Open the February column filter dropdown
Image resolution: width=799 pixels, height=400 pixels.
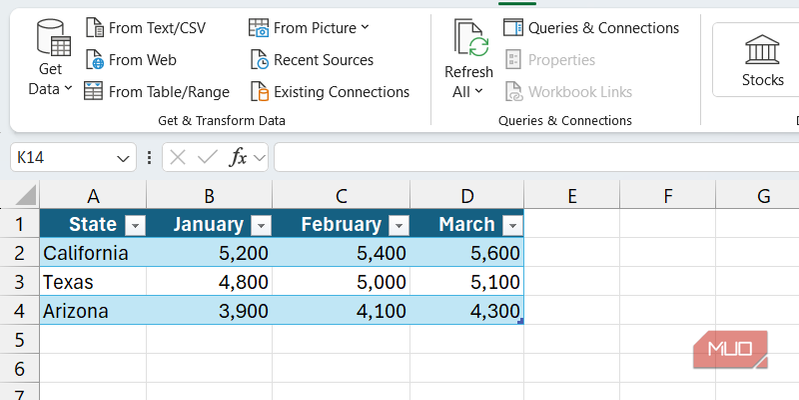click(398, 225)
